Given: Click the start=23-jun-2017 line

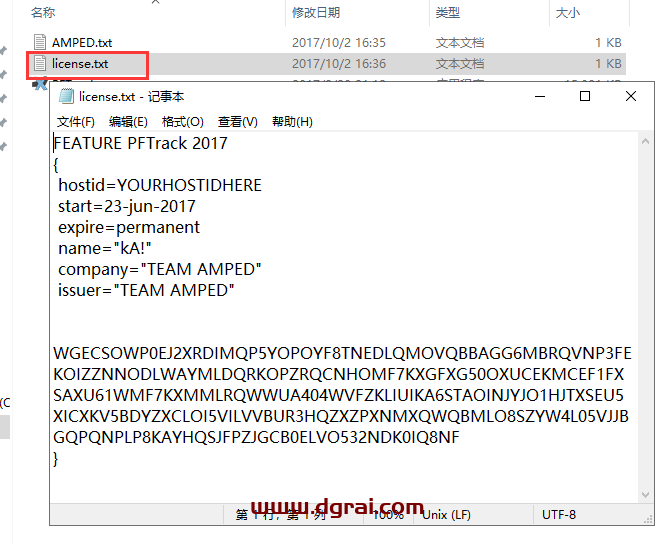Looking at the screenshot, I should point(127,206).
